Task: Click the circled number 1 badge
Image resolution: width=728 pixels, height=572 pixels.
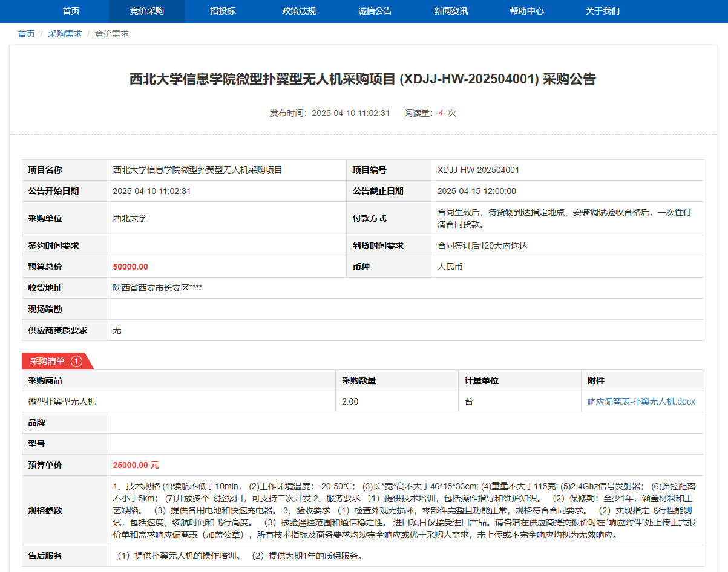Action: point(76,361)
